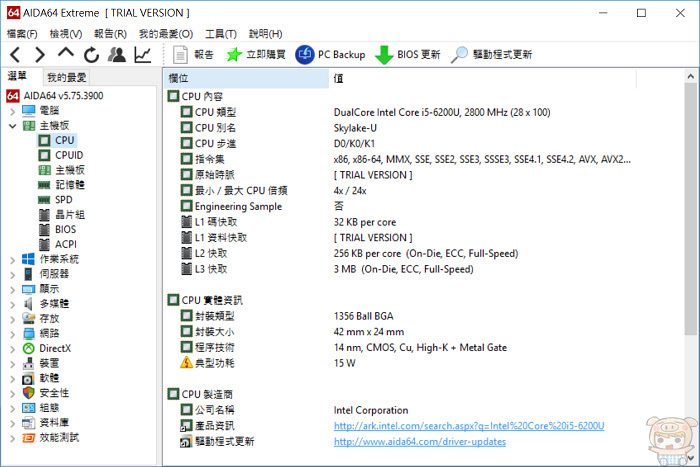The image size is (700, 467).
Task: Go back with the left arrow toolbar icon
Action: point(15,55)
